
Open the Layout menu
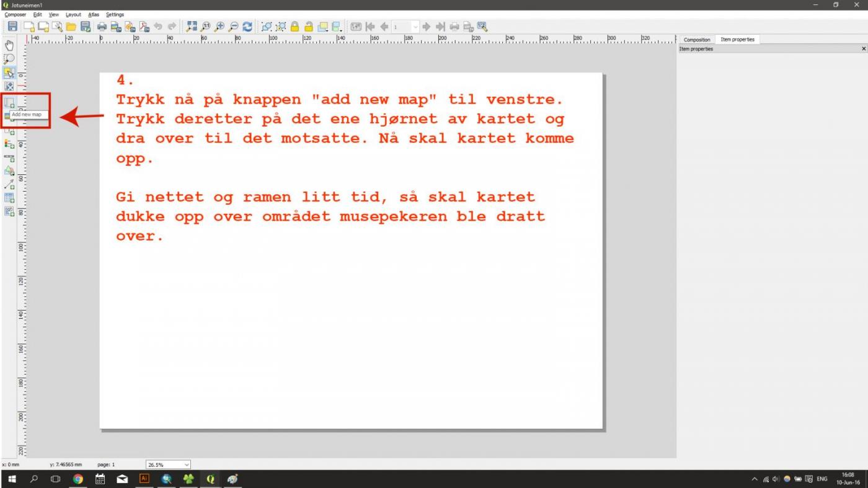coord(73,14)
